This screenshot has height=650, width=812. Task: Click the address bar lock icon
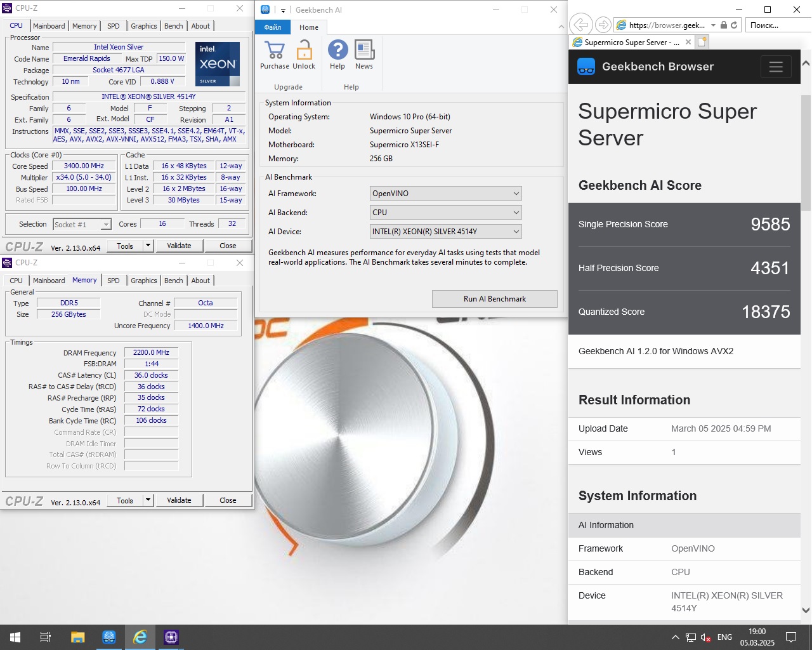(x=724, y=25)
